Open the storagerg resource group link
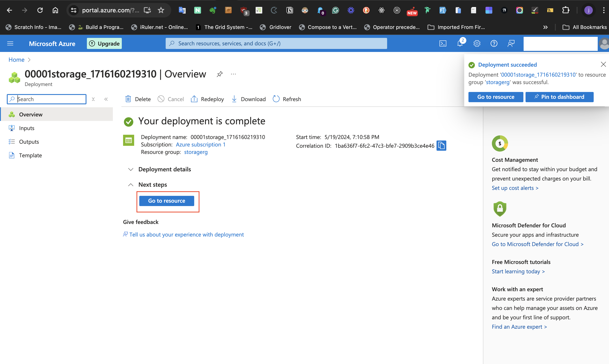Viewport: 609px width, 364px height. point(195,152)
